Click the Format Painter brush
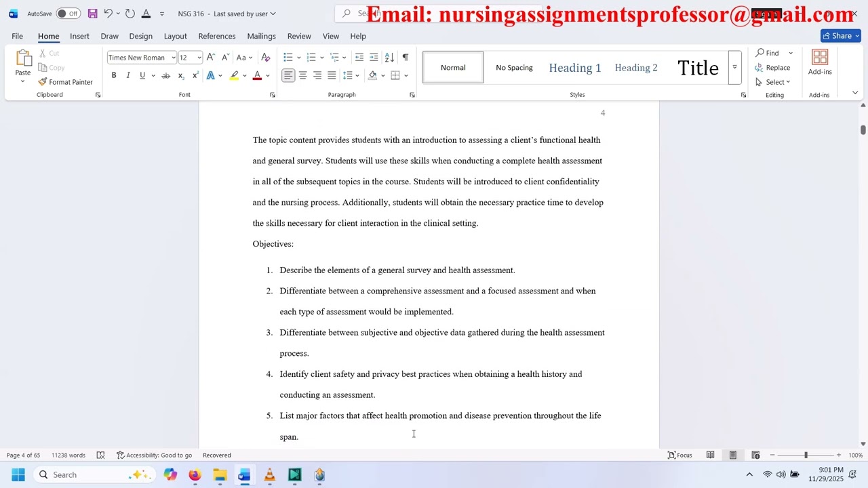Screen dimensions: 868x488 (x=66, y=82)
